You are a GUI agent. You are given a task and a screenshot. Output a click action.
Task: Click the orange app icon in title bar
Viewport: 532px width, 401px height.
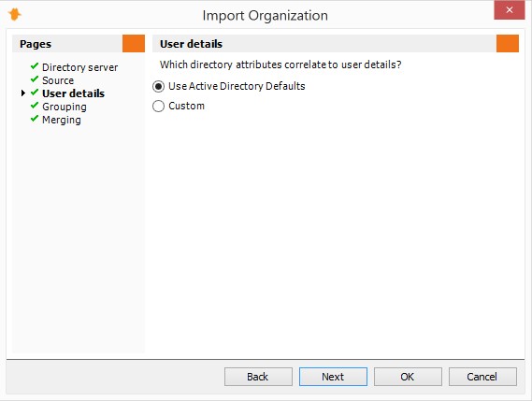point(15,15)
